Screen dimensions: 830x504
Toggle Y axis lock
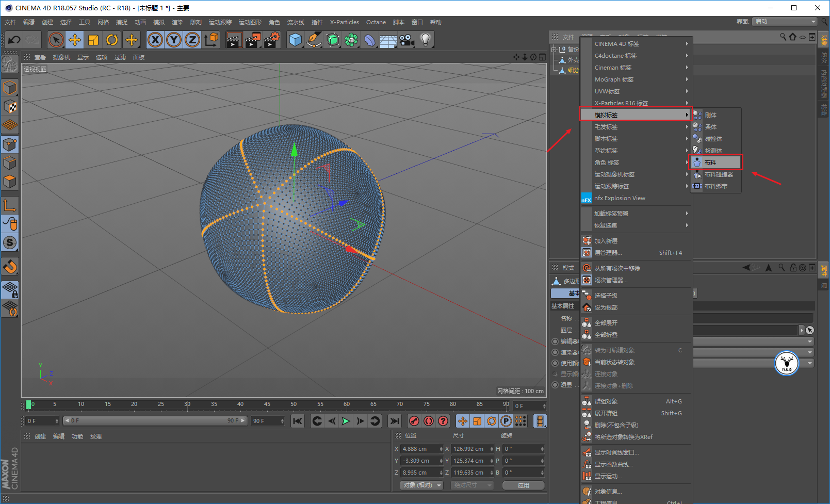tap(174, 40)
